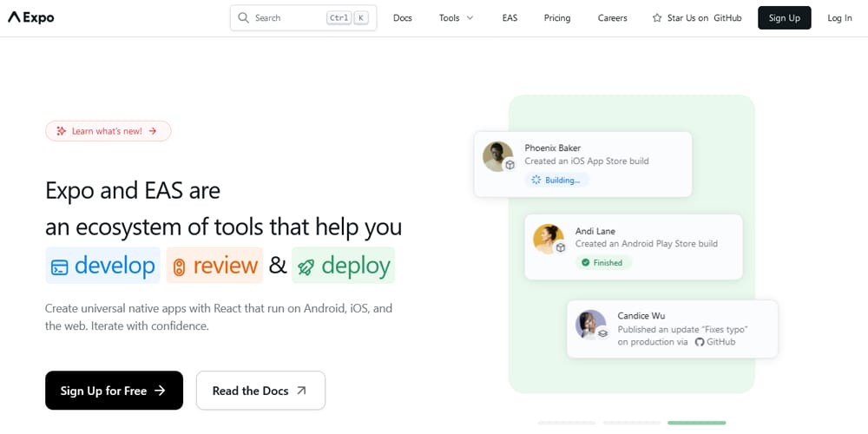Expand the Tools dropdown menu
The width and height of the screenshot is (868, 434).
456,17
